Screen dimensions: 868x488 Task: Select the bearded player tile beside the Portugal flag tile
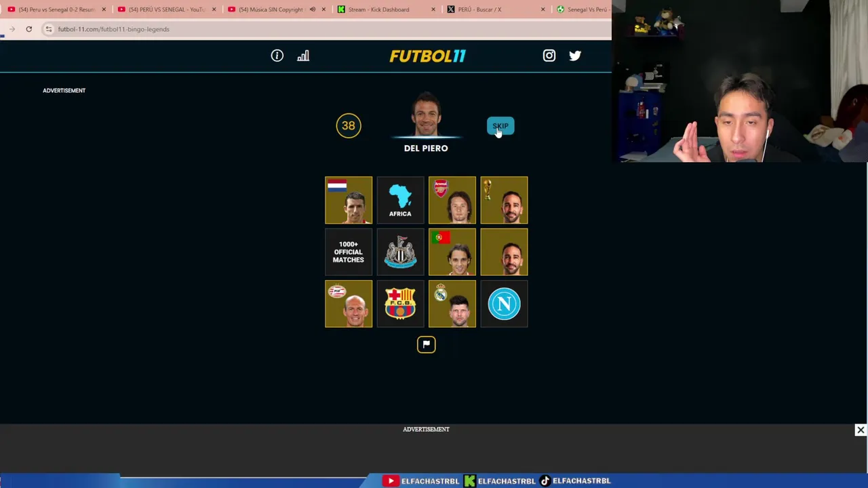[504, 252]
